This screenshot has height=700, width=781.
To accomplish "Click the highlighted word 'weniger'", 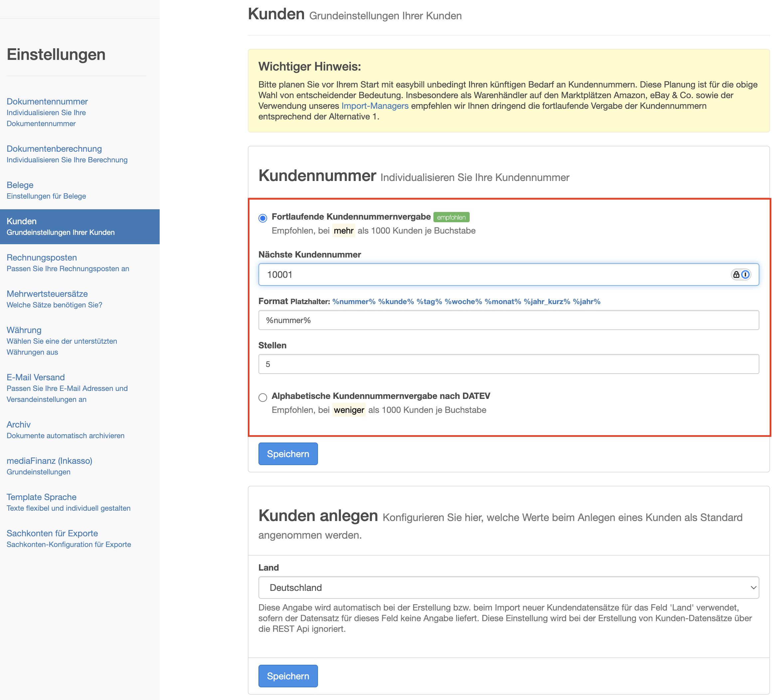I will tap(349, 410).
